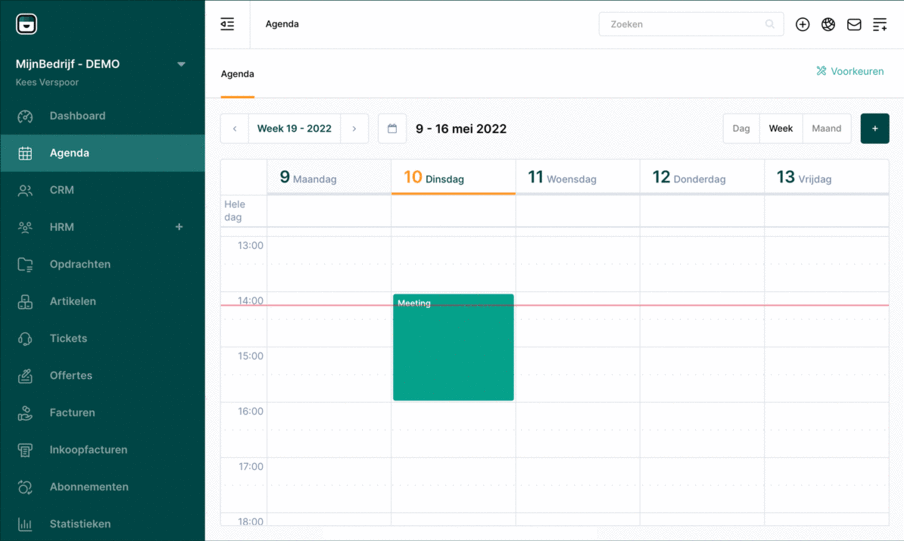Go to previous week with left chevron
904x541 pixels.
coord(235,129)
